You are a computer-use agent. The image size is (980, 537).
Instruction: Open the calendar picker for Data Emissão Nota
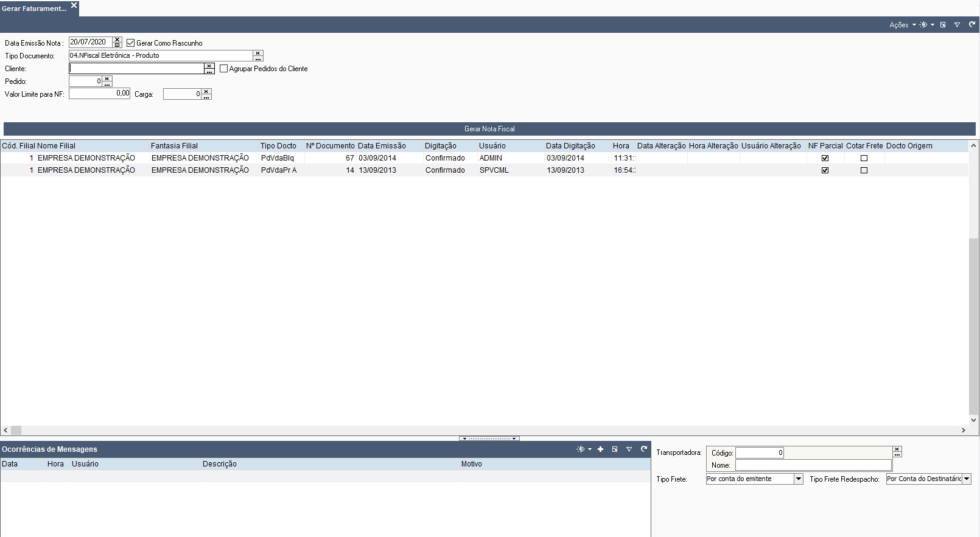[x=117, y=45]
